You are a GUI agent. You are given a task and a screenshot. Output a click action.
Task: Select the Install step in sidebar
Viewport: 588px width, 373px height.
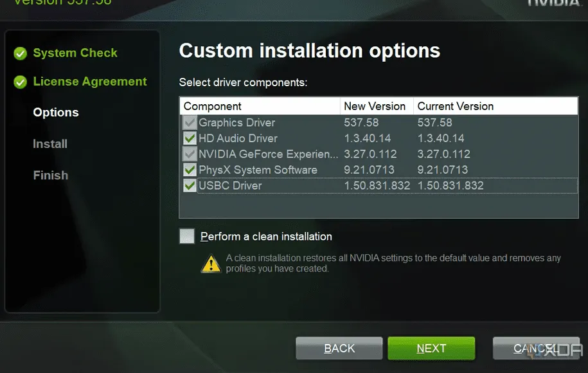[x=50, y=144]
